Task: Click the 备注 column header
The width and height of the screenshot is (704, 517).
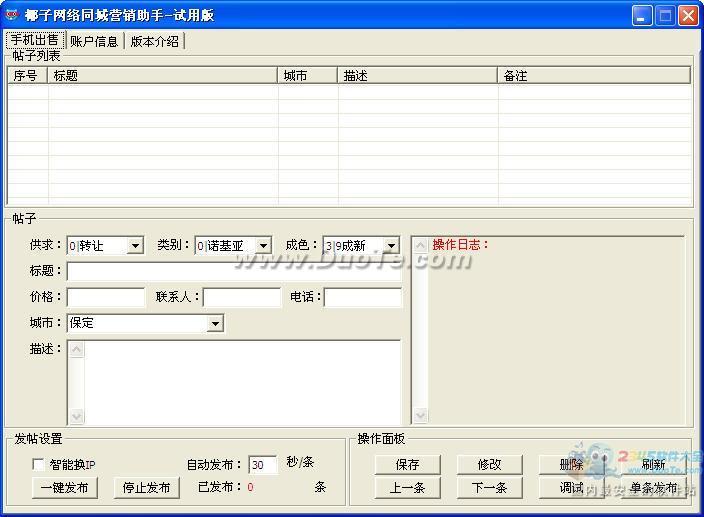Action: click(594, 75)
